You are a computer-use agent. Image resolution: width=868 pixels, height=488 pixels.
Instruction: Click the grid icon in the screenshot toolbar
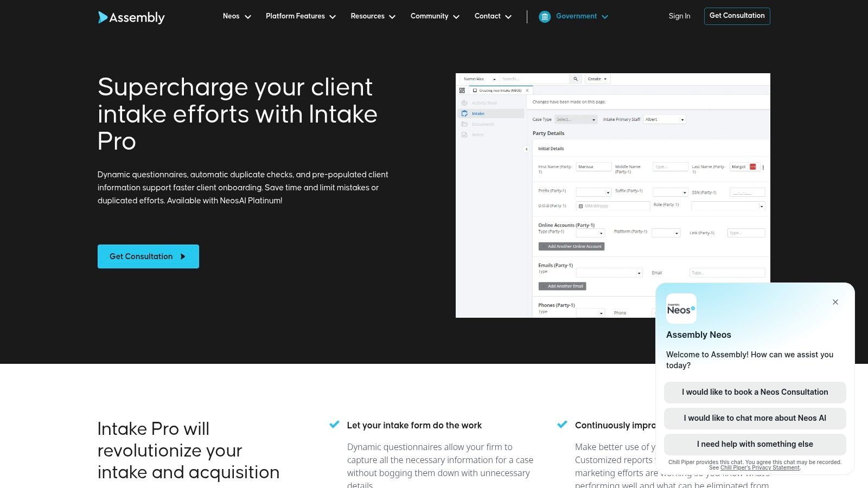tap(462, 91)
